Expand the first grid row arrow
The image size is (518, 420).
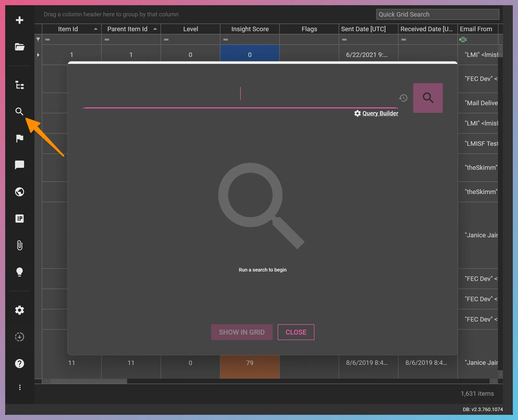pyautogui.click(x=38, y=55)
